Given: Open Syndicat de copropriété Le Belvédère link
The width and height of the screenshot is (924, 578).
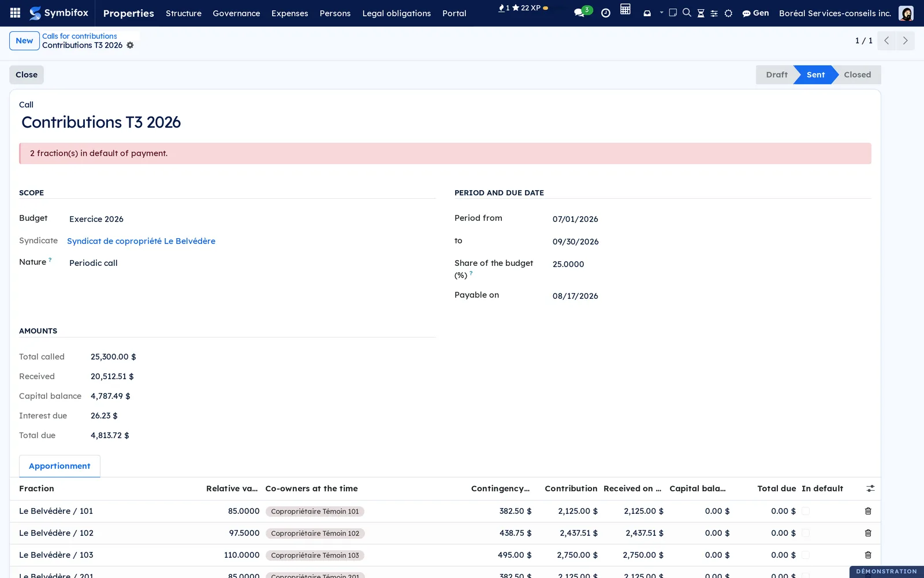Looking at the screenshot, I should (141, 241).
